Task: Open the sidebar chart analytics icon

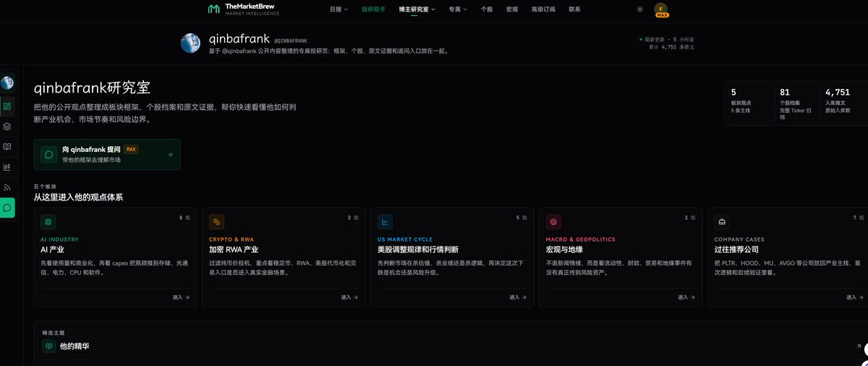Action: (7, 167)
